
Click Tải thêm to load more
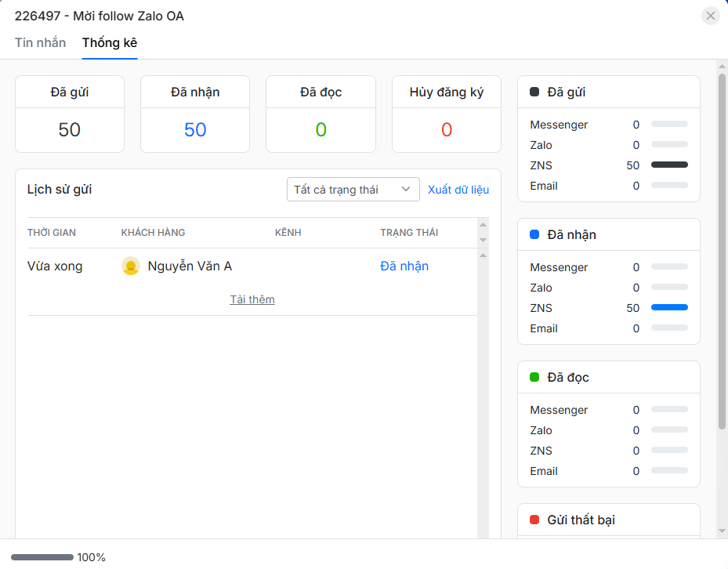pyautogui.click(x=252, y=299)
